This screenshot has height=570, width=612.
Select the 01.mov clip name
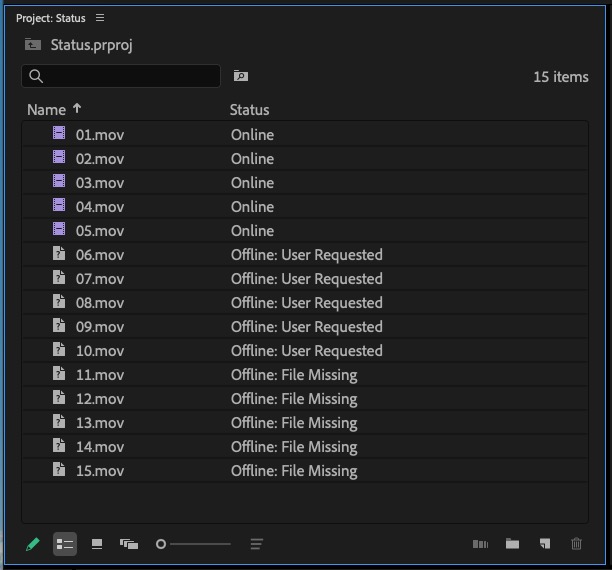pos(100,135)
